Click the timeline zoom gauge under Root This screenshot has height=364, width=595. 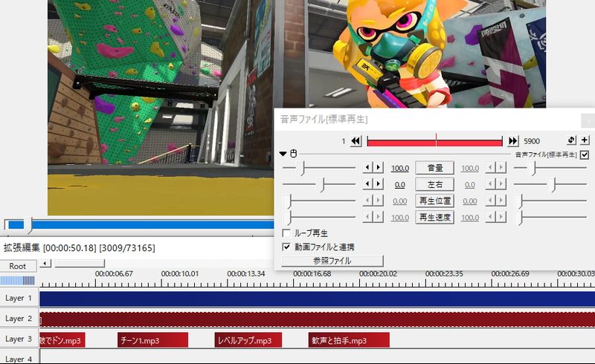pyautogui.click(x=17, y=281)
